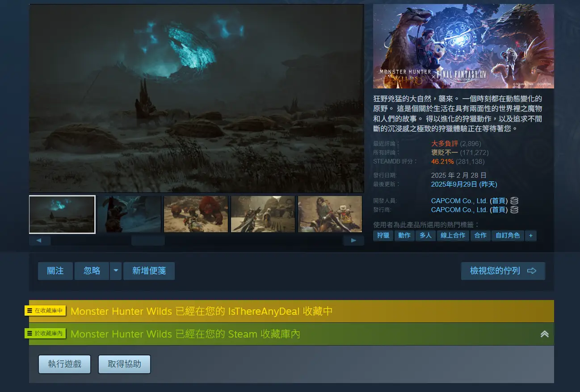This screenshot has width=580, height=392.
Task: Click the release date 2025 年 2 月 28 日
Action: (459, 175)
